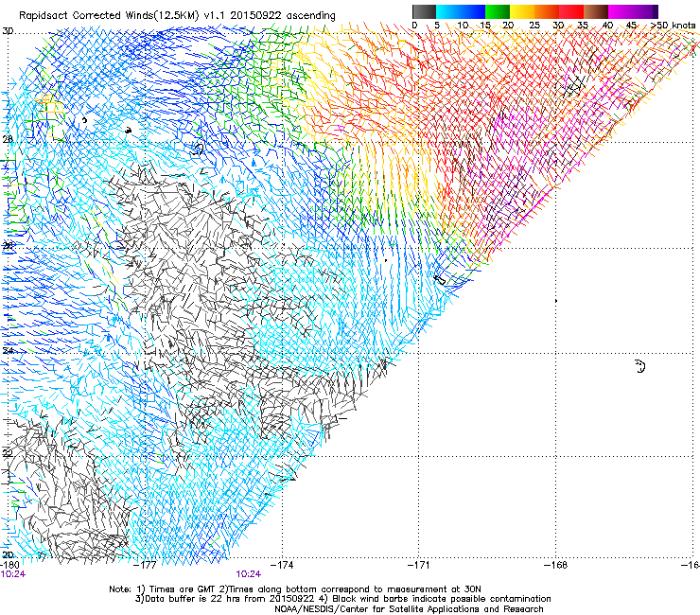Click the '10' legend scale label
The height and width of the screenshot is (615, 700).
coord(463,25)
